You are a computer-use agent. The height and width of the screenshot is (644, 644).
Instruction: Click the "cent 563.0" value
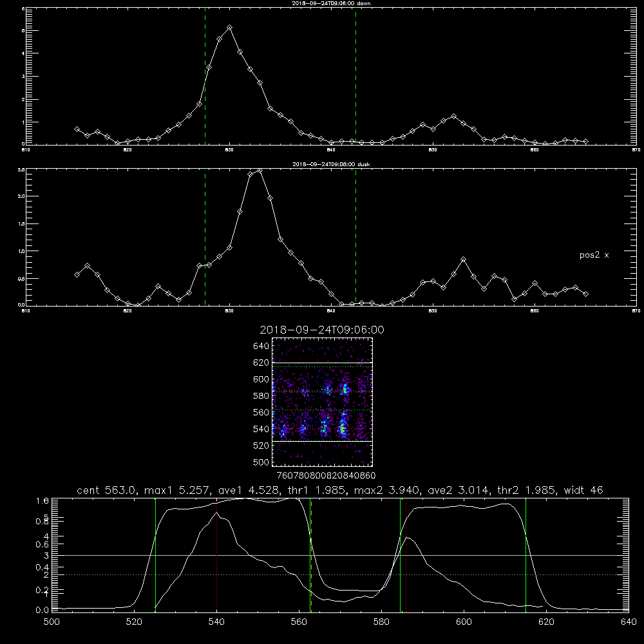(106, 490)
